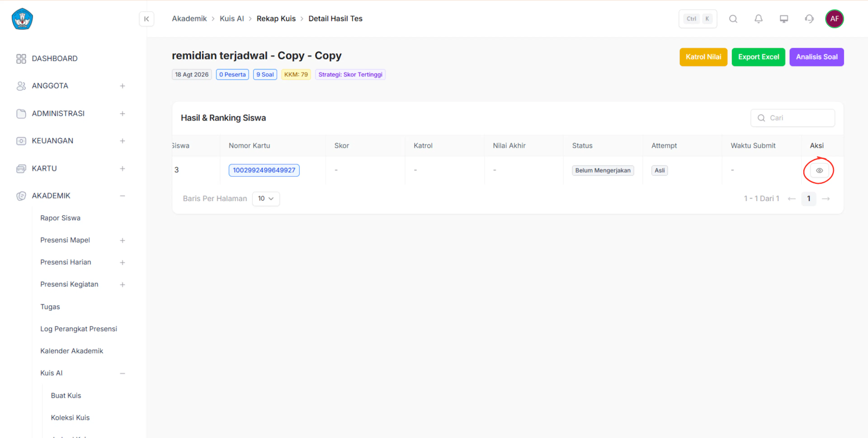Click the Waktu Submit column header
The height and width of the screenshot is (438, 868).
coord(753,146)
